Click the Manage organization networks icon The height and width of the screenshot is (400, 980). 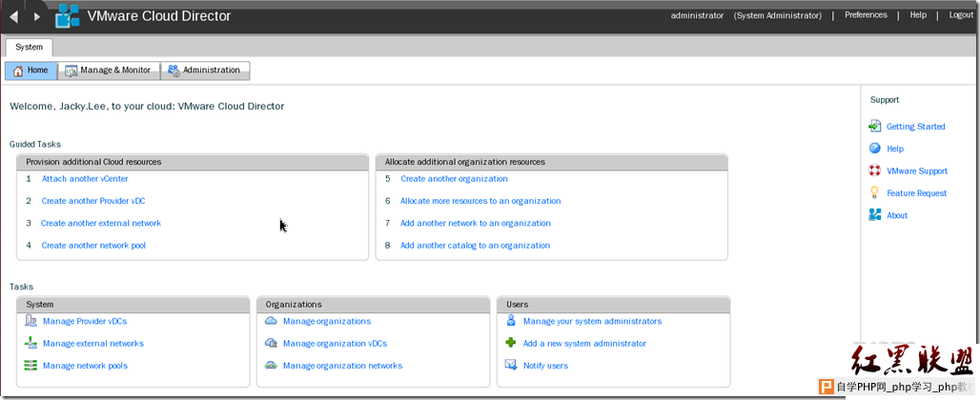[271, 365]
